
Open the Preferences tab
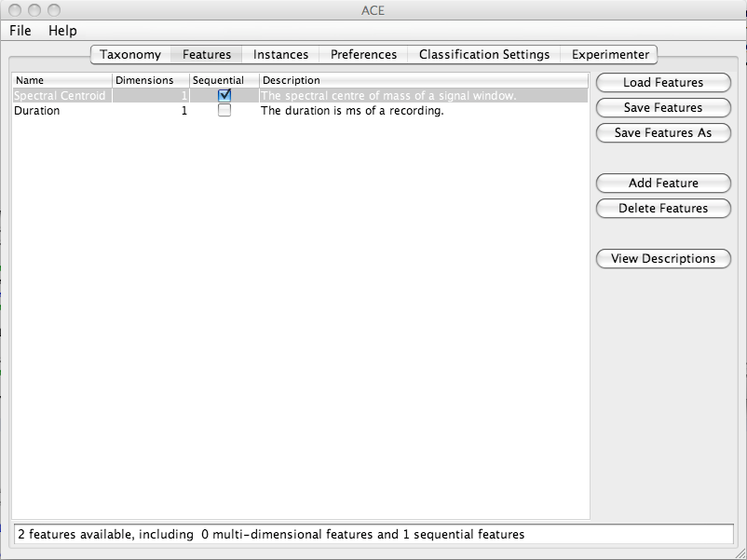[363, 54]
